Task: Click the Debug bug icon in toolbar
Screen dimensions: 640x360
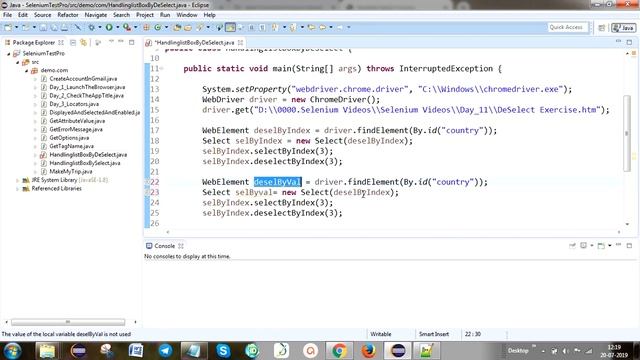Action: 91,27
